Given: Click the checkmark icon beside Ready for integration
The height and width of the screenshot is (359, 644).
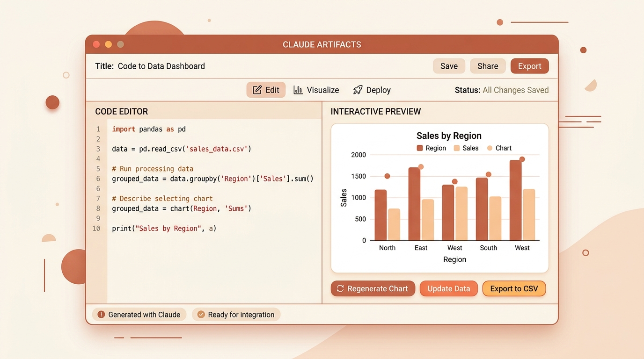Looking at the screenshot, I should click(x=201, y=315).
